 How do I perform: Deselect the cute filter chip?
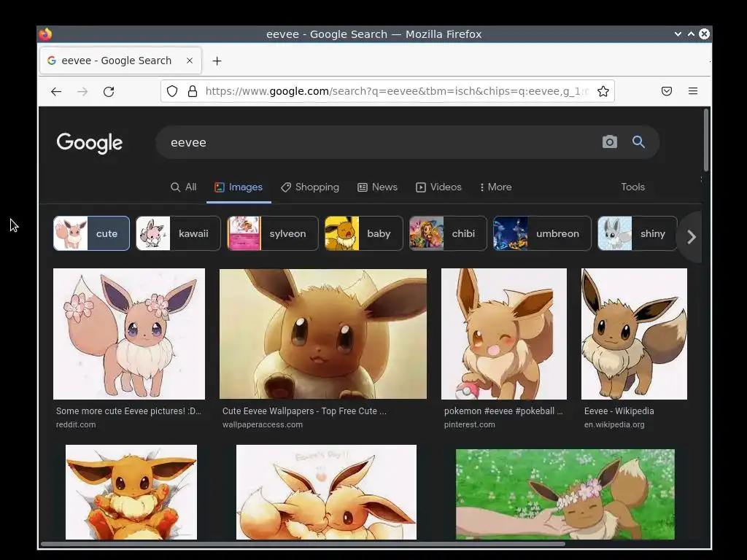(91, 233)
